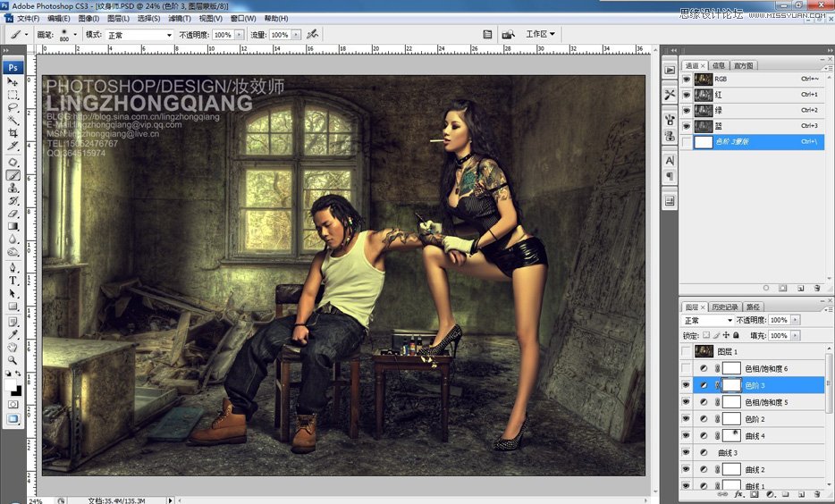Show the 色相/饱和度 6 layer

(x=687, y=368)
